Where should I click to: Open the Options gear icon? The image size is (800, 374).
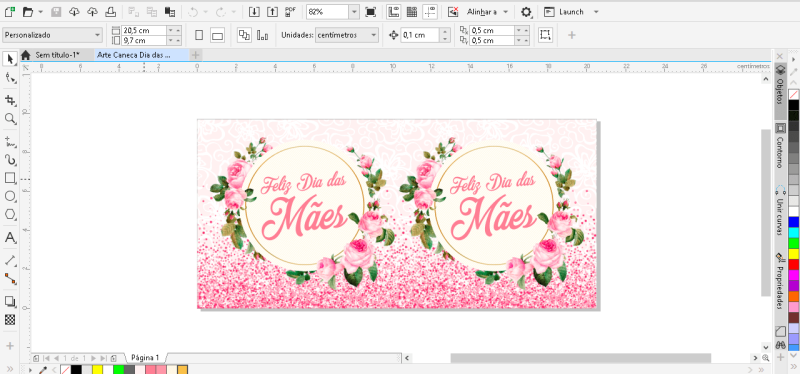[x=526, y=12]
